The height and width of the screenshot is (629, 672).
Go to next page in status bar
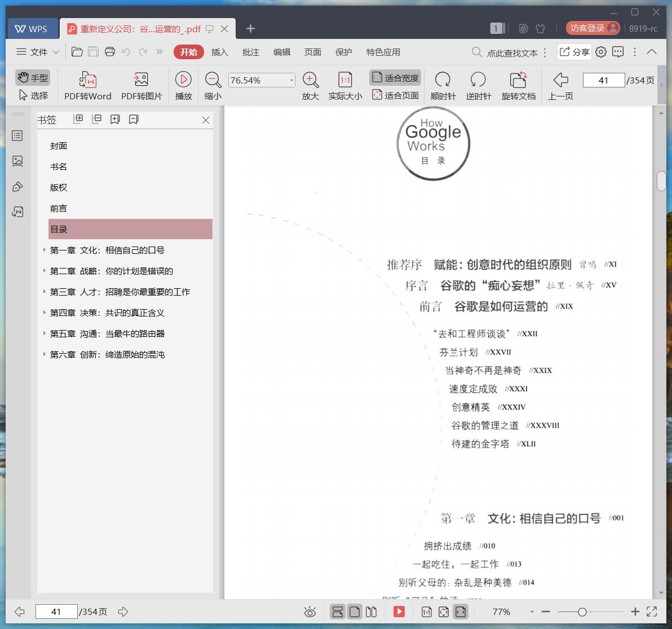click(x=123, y=612)
